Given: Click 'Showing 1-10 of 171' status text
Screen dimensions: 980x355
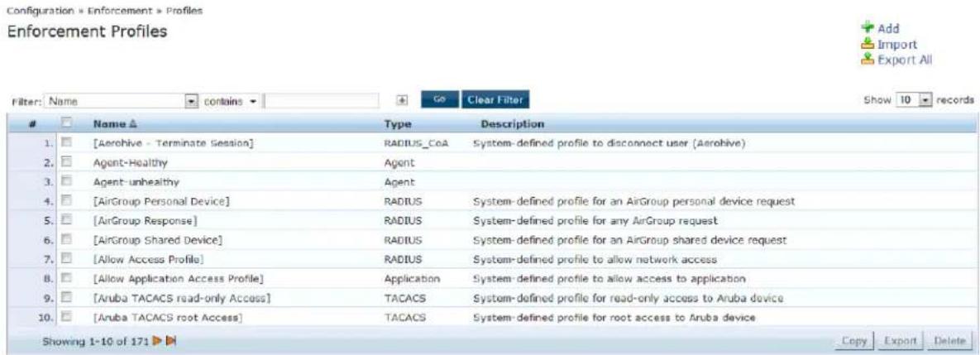Looking at the screenshot, I should (96, 341).
